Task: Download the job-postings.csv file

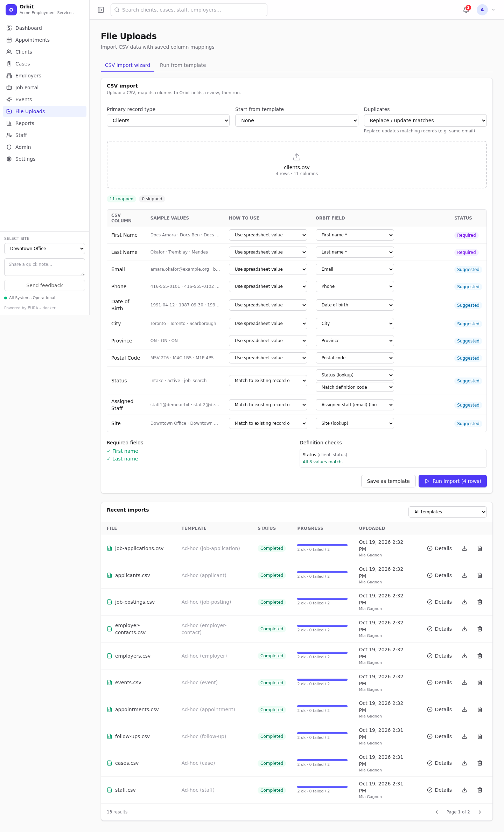Action: [464, 602]
